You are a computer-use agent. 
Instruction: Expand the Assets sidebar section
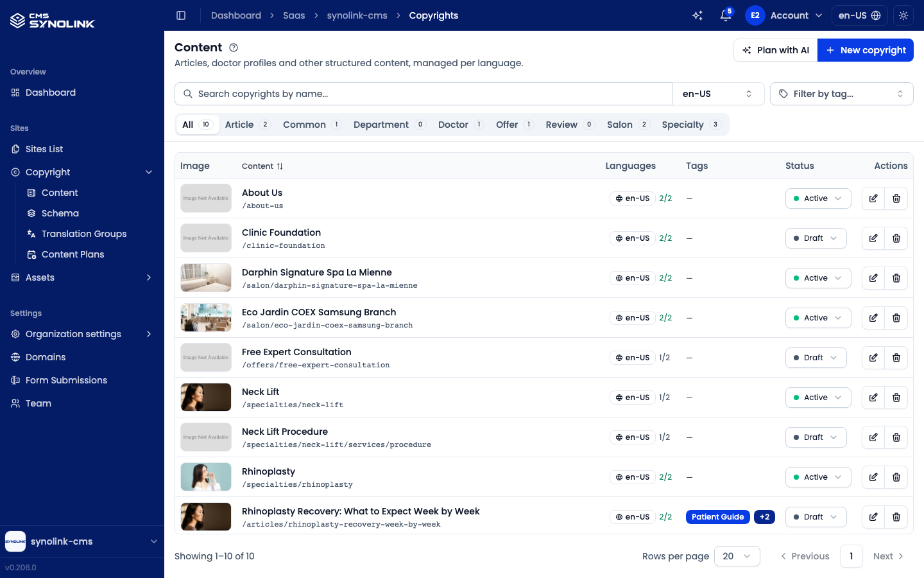pyautogui.click(x=82, y=277)
